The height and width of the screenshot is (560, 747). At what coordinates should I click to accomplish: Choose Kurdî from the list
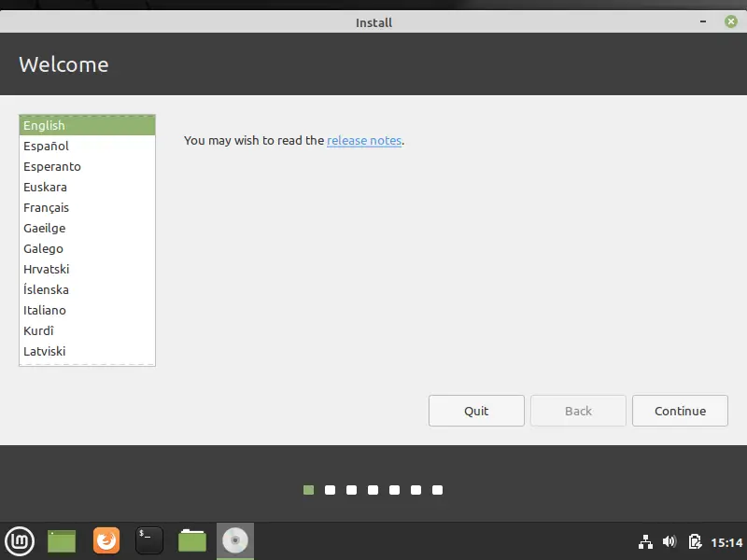(x=87, y=330)
